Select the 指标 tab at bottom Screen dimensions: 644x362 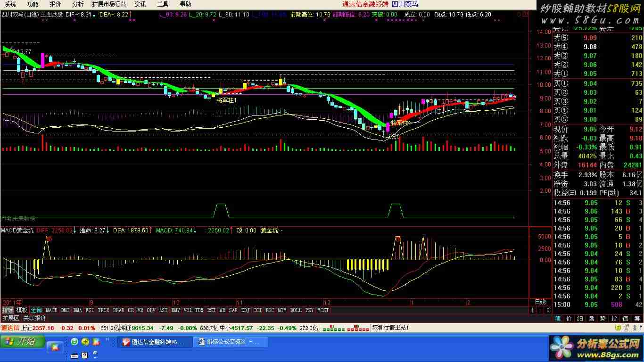[8, 310]
